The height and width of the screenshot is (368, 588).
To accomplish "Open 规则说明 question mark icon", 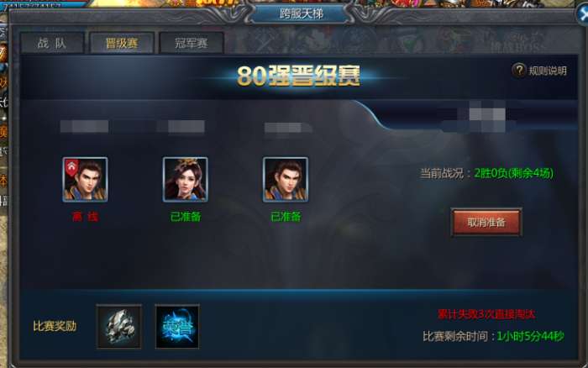I will [x=519, y=70].
